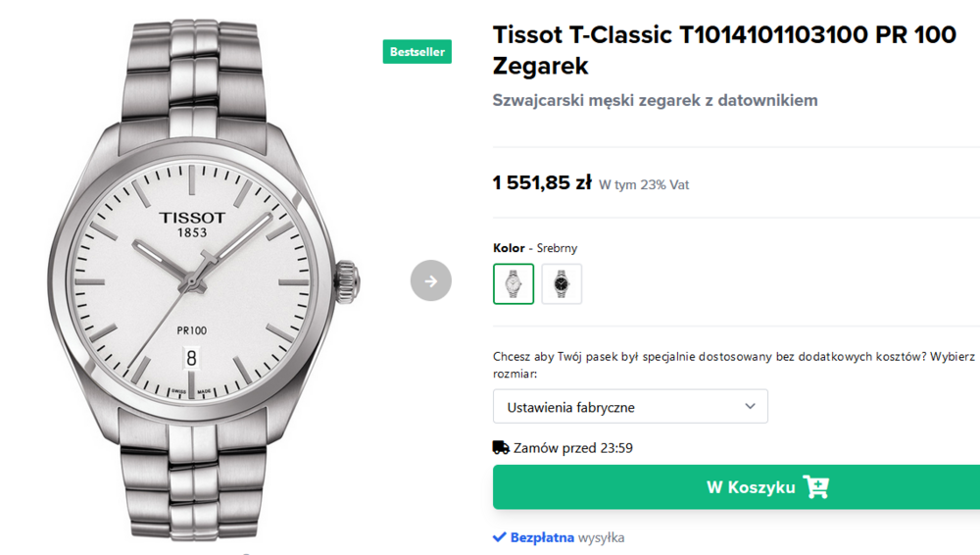Screen dimensions: 980x555
Task: Open the Ustawienia fabryczne size dropdown
Action: tap(629, 407)
